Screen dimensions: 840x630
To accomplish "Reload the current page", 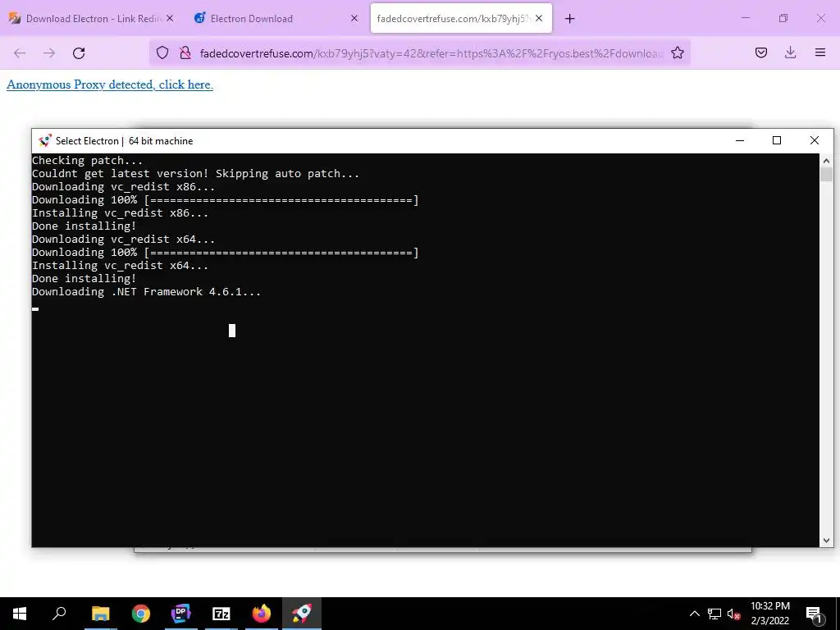I will (x=79, y=53).
